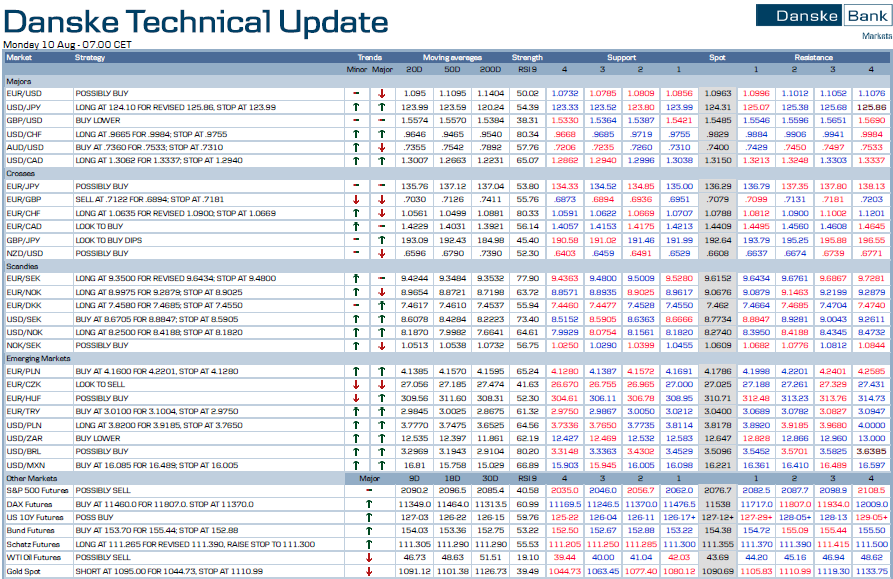Click the S&P 500 Futures neutral trend dash

(x=368, y=491)
